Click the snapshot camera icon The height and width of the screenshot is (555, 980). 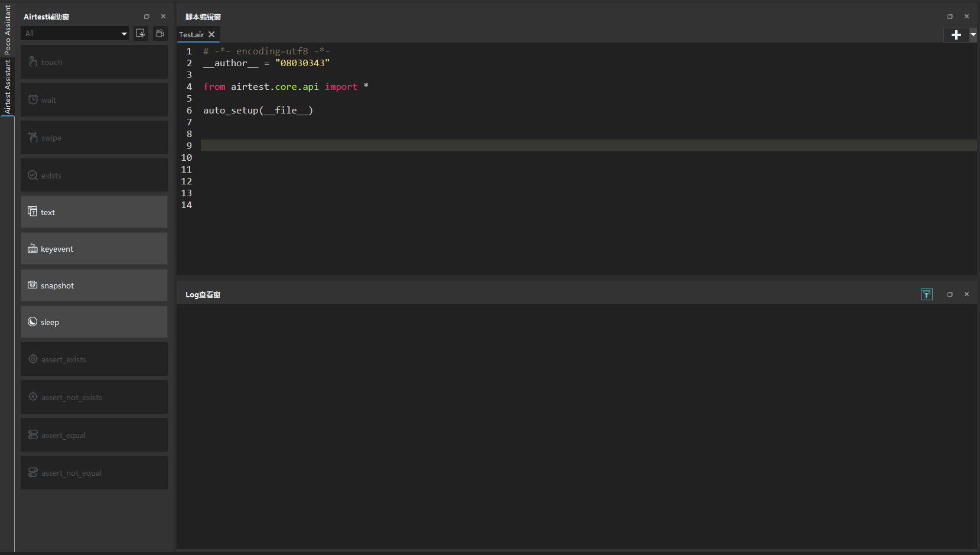click(32, 285)
